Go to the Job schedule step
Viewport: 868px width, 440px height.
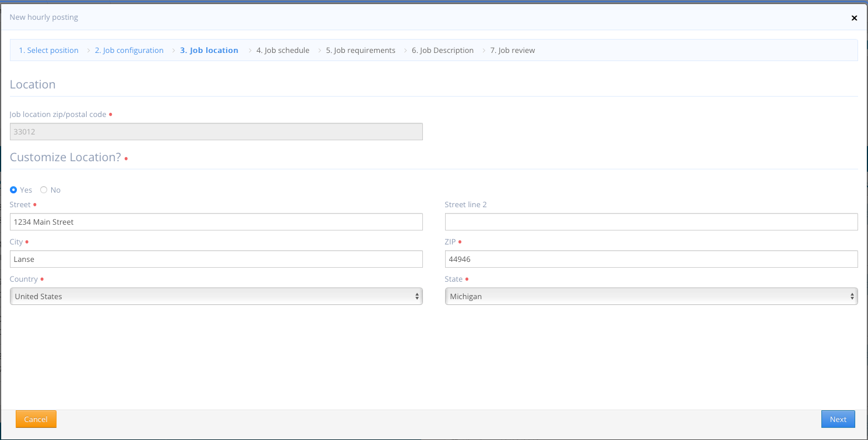tap(283, 50)
